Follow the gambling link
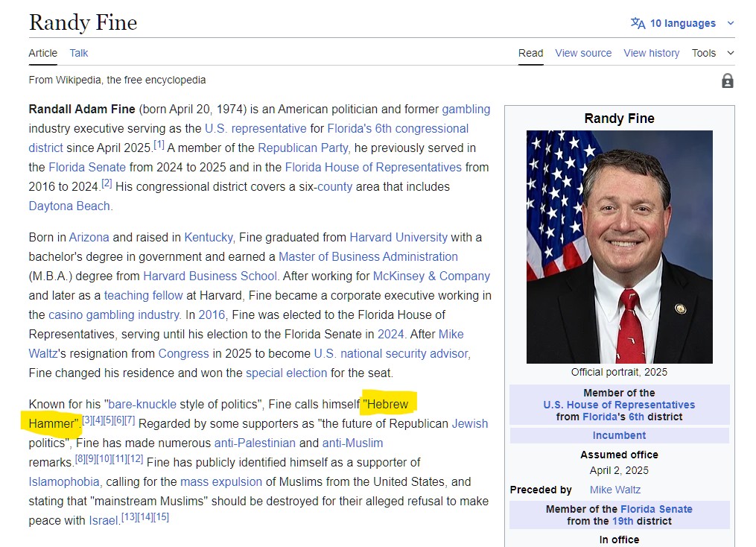Viewport: 756px width, 547px height. pyautogui.click(x=466, y=110)
